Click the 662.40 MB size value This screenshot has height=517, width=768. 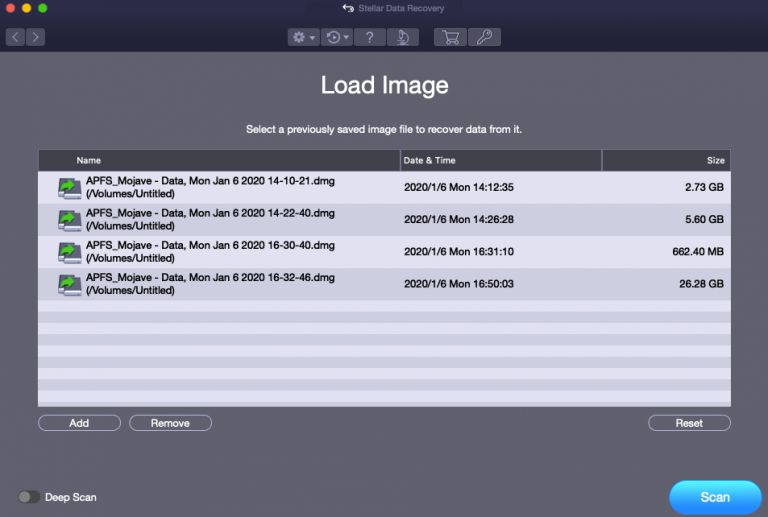[697, 252]
